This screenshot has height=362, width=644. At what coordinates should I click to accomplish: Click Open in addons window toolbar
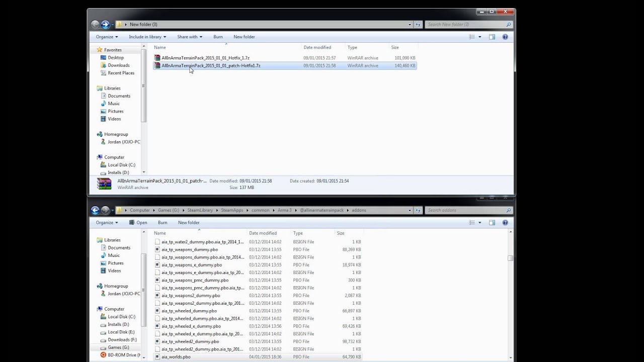138,223
